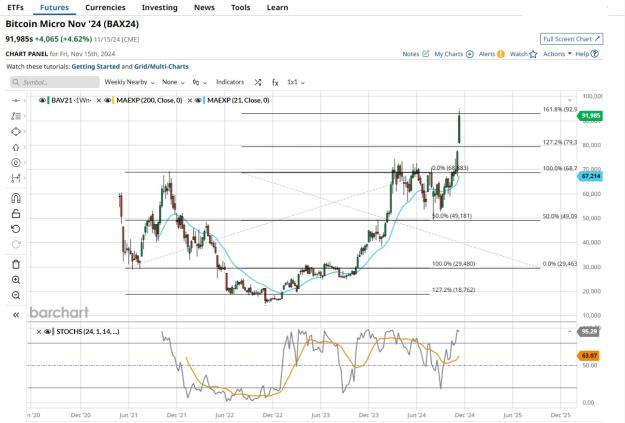
Task: Open the Futures menu tab
Action: point(54,7)
